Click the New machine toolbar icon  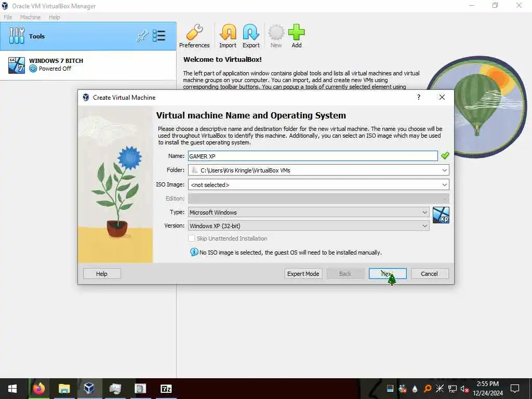tap(276, 36)
